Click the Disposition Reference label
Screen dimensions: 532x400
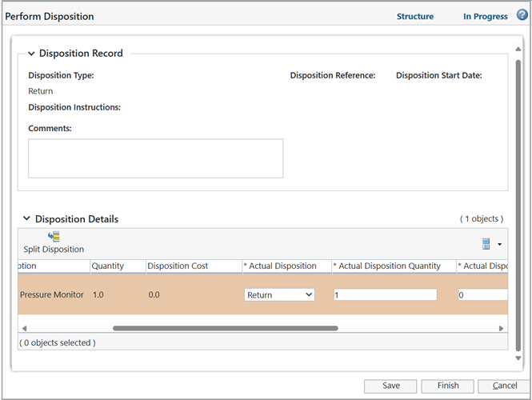333,75
